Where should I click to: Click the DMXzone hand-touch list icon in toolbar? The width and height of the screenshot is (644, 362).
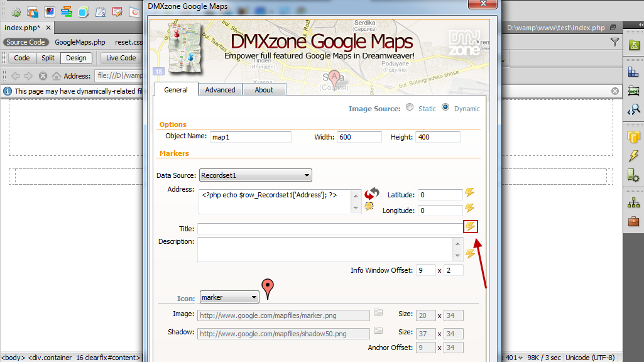click(x=33, y=12)
